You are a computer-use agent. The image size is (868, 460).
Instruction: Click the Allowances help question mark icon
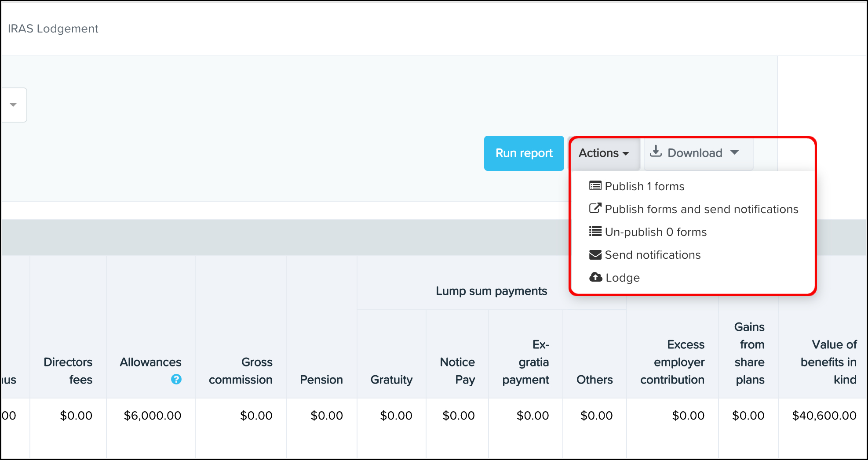[x=176, y=379]
